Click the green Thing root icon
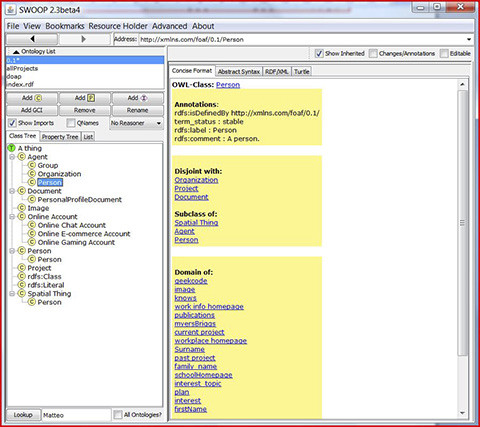The width and height of the screenshot is (480, 427). [x=12, y=148]
